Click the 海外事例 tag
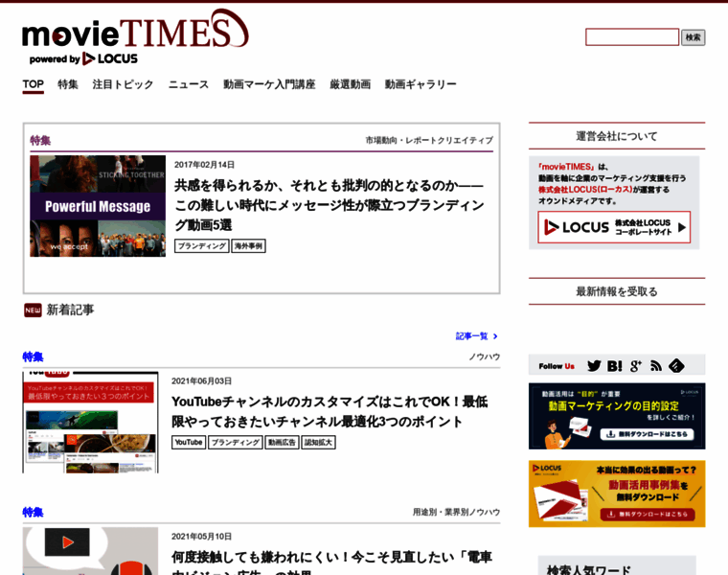This screenshot has width=728, height=575. point(248,246)
